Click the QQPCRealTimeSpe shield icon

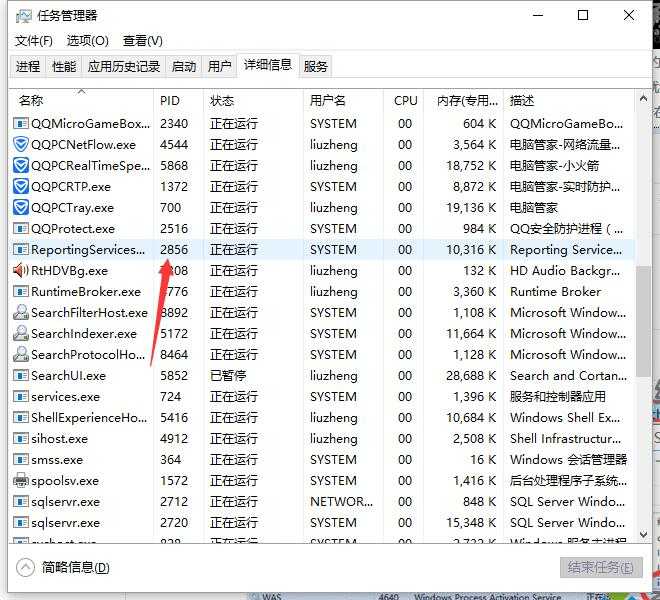tap(21, 165)
